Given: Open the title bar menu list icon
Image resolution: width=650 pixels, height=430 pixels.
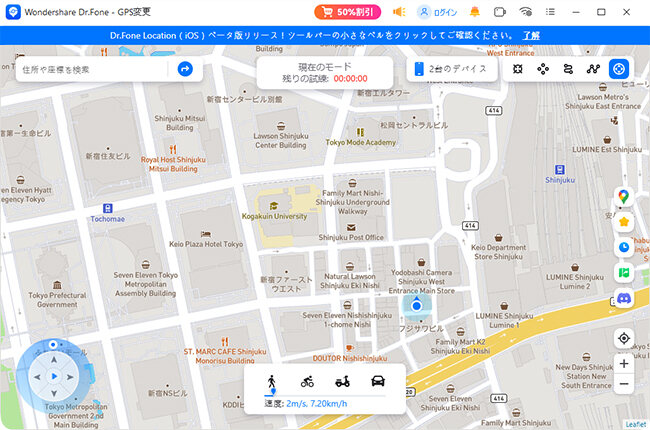Looking at the screenshot, I should tap(550, 12).
